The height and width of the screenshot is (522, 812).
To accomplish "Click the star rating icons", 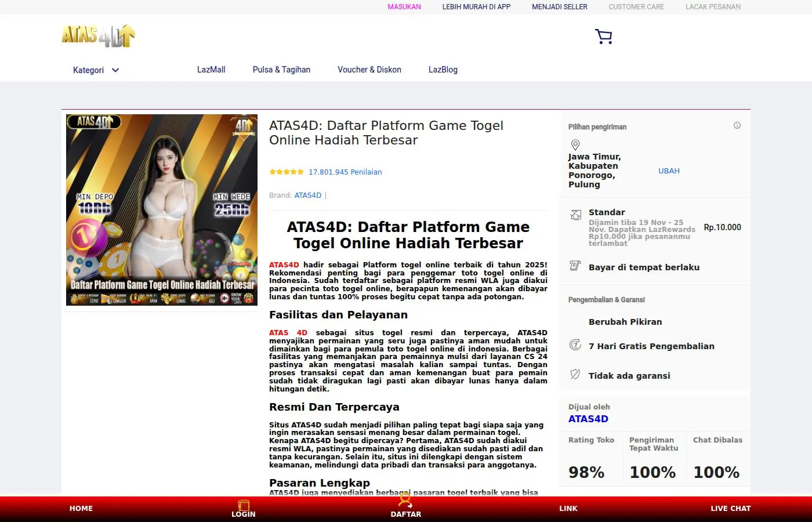I will (x=287, y=172).
